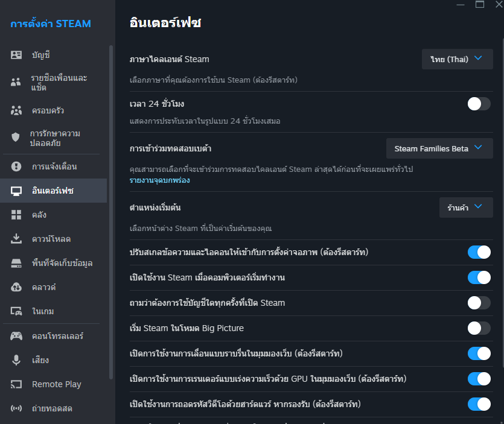Screen dimensions: 504x424
Task: Disable ปรับสเกลข้อความและไอคอน display scaling toggle
Action: click(x=479, y=252)
